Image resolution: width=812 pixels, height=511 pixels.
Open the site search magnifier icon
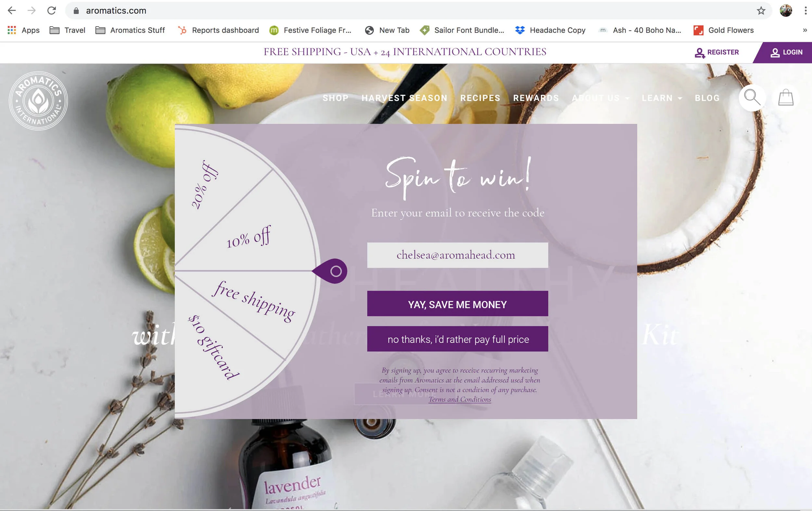(752, 98)
